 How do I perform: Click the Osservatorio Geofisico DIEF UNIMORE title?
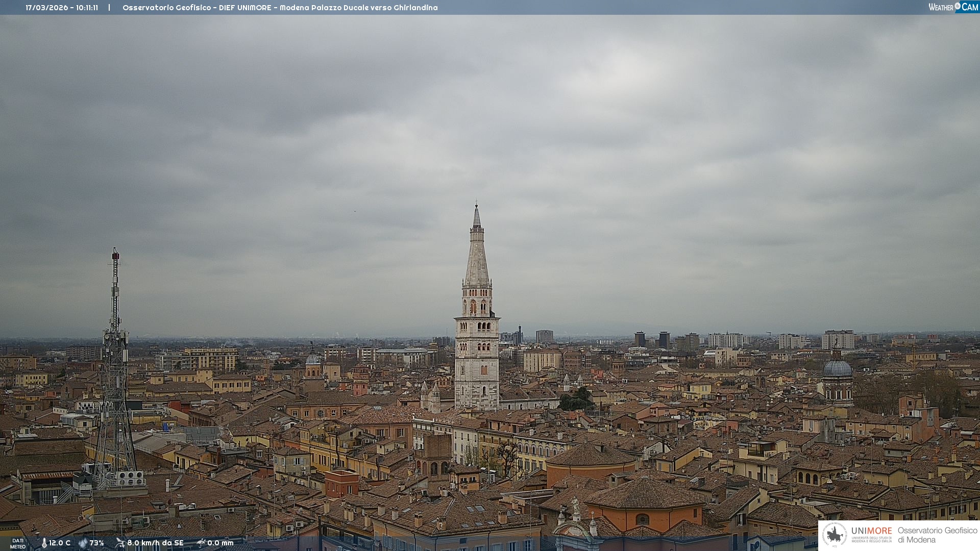280,8
